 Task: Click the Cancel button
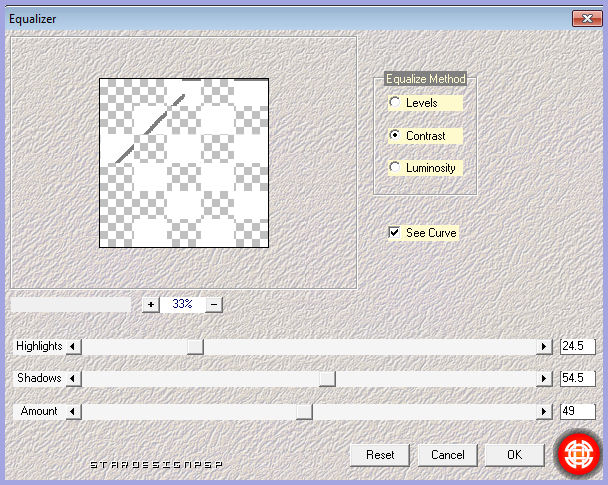447,455
